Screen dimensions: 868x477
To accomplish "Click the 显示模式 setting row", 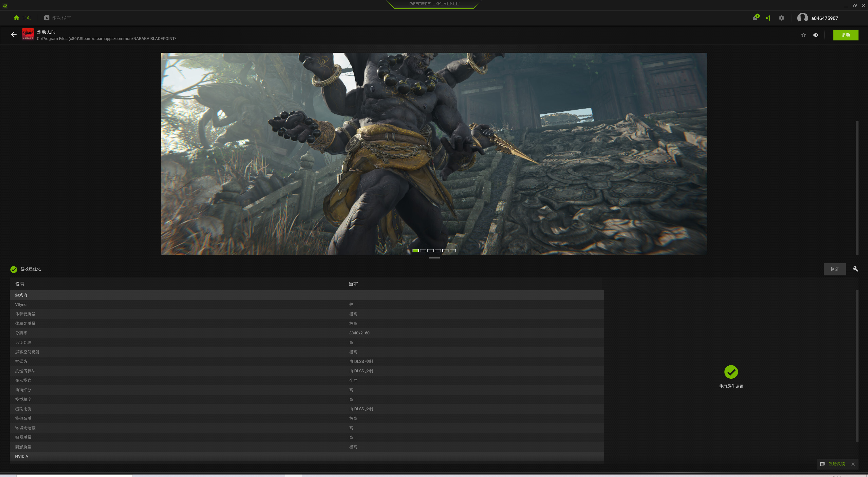I will click(x=307, y=380).
